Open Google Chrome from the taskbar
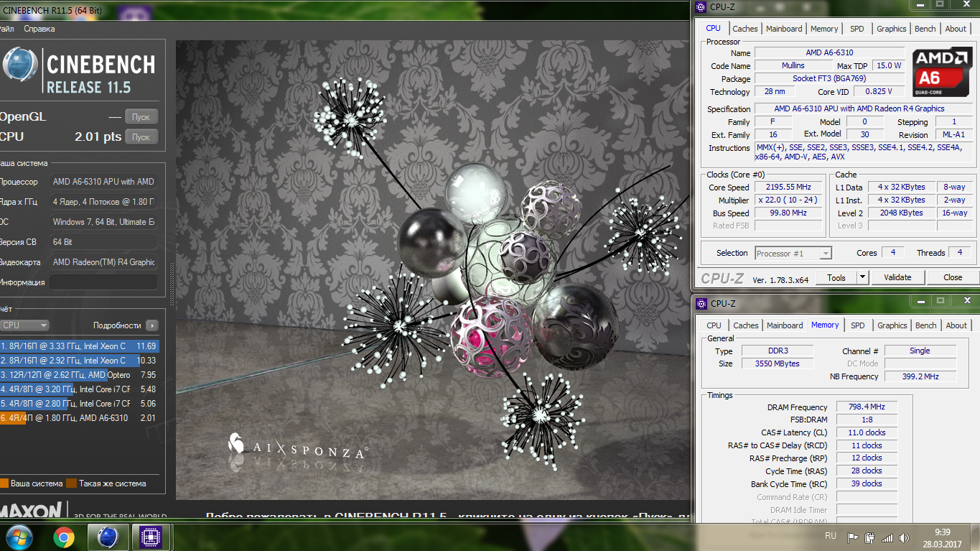Screen dimensions: 980x551 pyautogui.click(x=64, y=537)
